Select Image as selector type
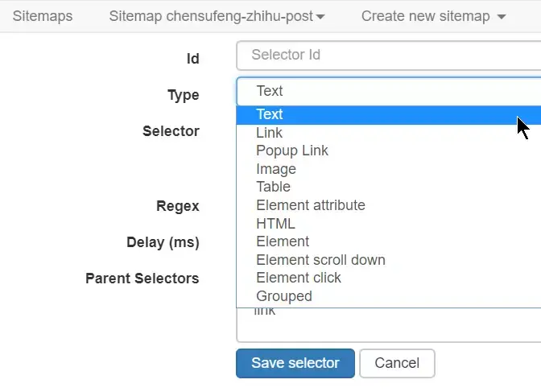 pyautogui.click(x=275, y=169)
